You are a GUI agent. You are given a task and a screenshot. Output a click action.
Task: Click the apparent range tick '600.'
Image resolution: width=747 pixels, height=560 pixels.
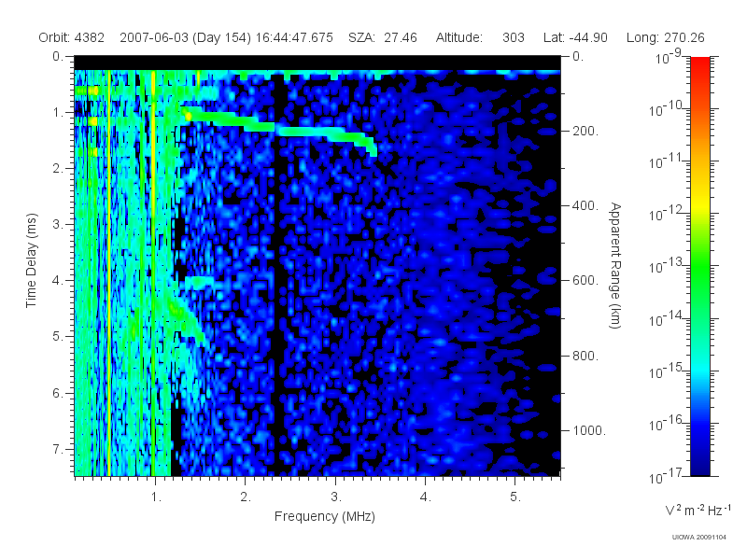(585, 281)
